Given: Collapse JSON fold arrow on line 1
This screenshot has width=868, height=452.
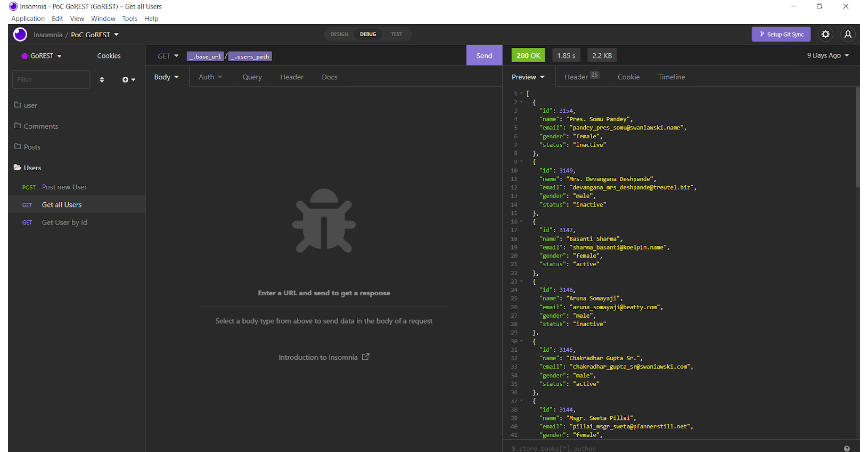Looking at the screenshot, I should pyautogui.click(x=521, y=93).
